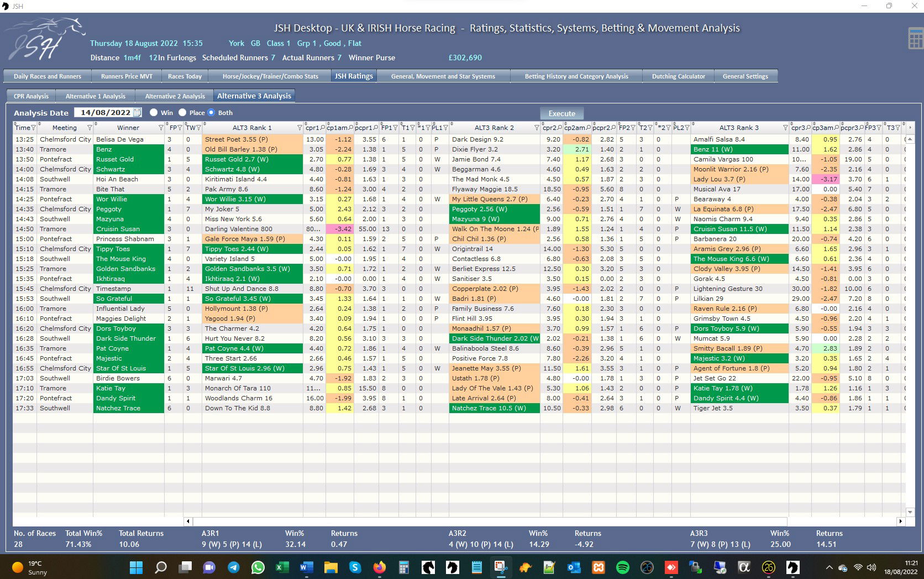The height and width of the screenshot is (579, 924).
Task: Select the Both radio button
Action: coord(211,112)
